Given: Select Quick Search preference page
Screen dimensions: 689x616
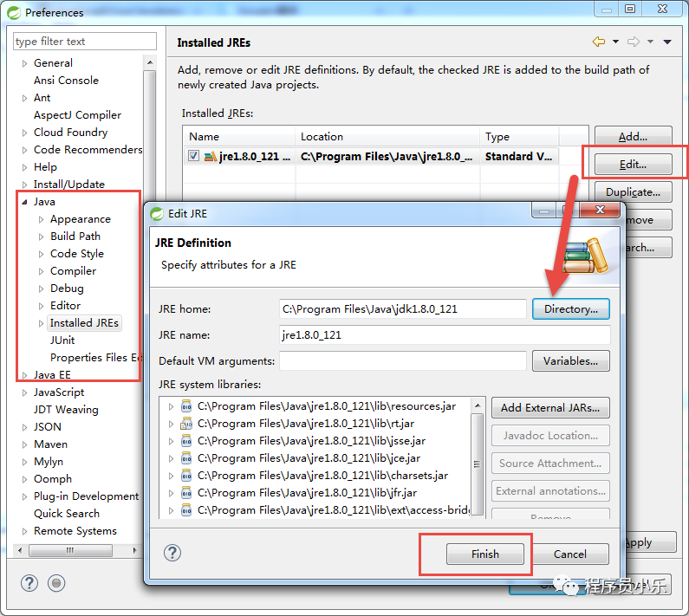Looking at the screenshot, I should (x=67, y=514).
